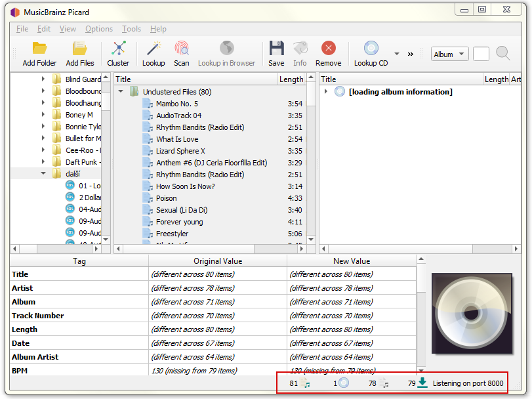
Task: Select the Poison track file icon
Action: point(148,198)
